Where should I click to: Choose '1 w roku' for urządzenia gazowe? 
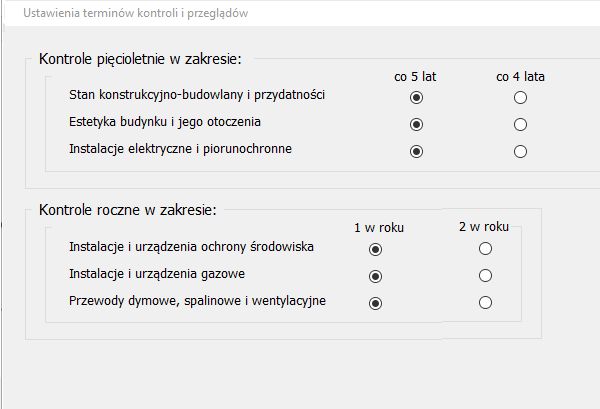click(376, 276)
